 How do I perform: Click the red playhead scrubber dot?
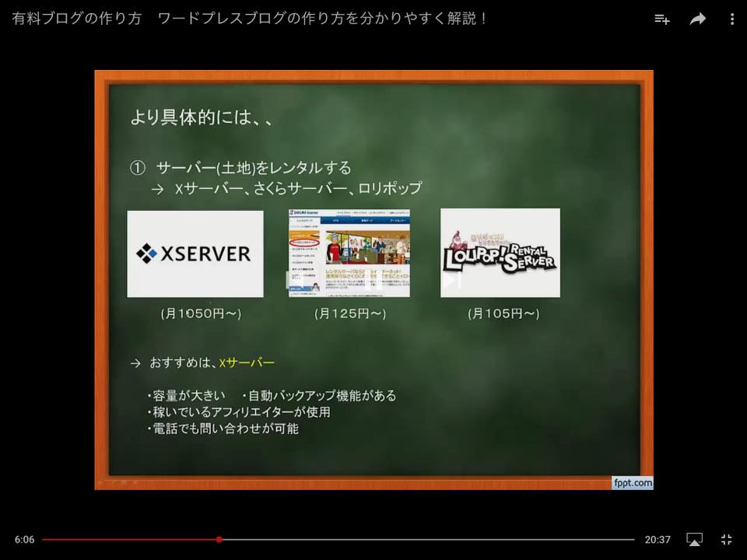pyautogui.click(x=219, y=539)
